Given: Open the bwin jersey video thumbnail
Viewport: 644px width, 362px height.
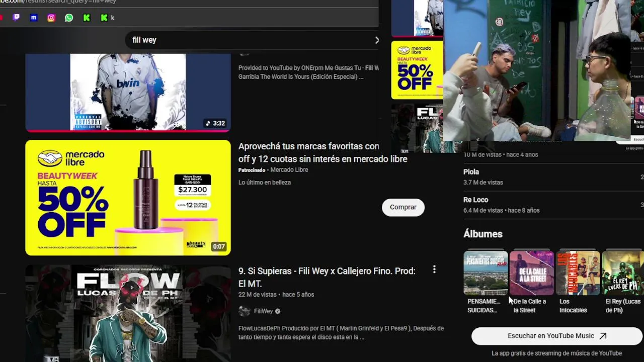Looking at the screenshot, I should coord(128,93).
